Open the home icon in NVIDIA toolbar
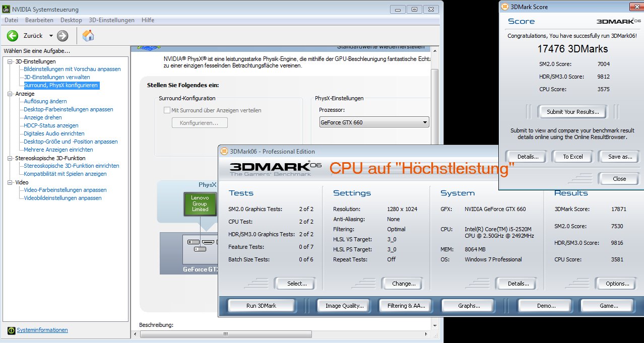 (x=88, y=35)
